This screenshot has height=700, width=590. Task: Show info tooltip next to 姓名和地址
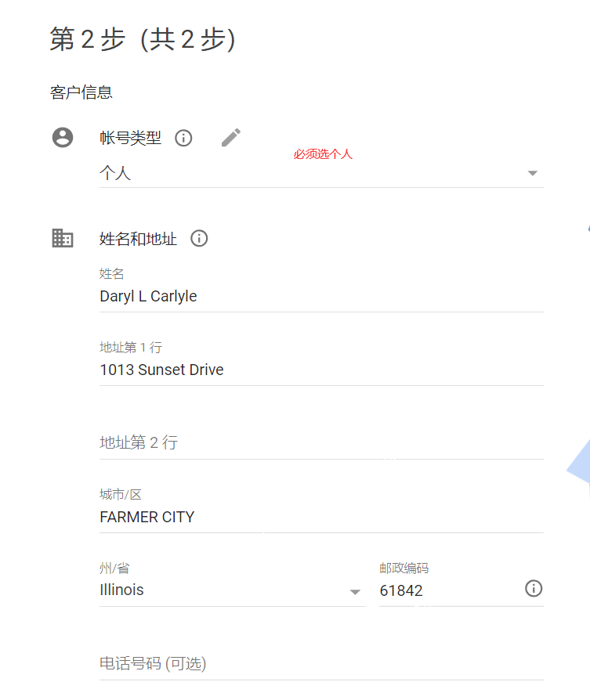coord(199,239)
